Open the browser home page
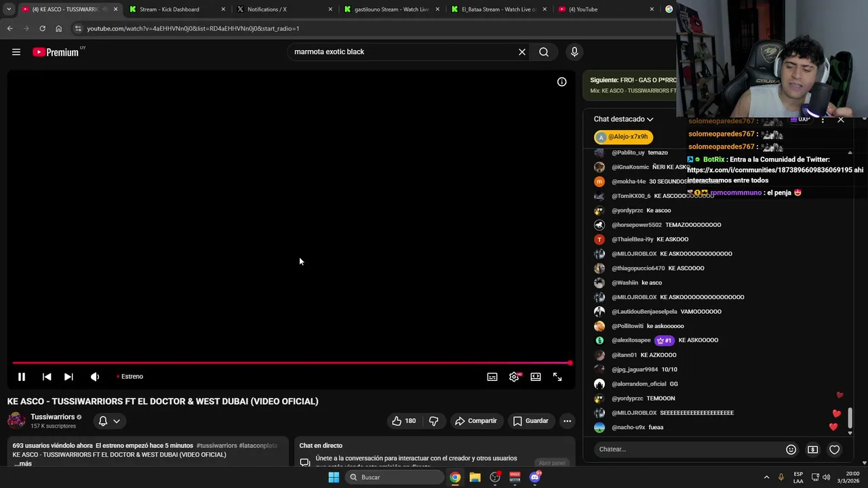Screen dimensions: 868x488 59,28
